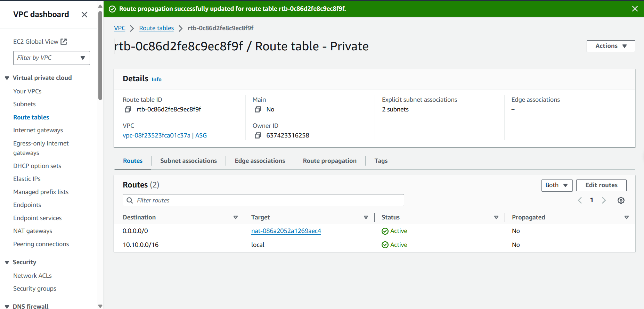Open Managed prefix lists in sidebar
Viewport: 644px width, 309px height.
41,192
